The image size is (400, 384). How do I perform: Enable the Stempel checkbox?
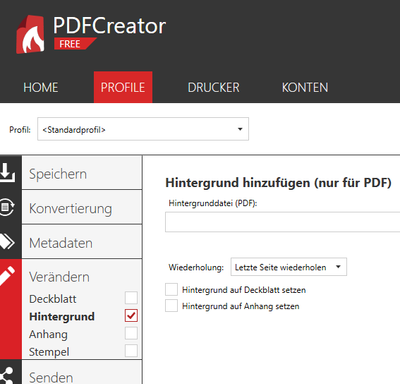[131, 351]
